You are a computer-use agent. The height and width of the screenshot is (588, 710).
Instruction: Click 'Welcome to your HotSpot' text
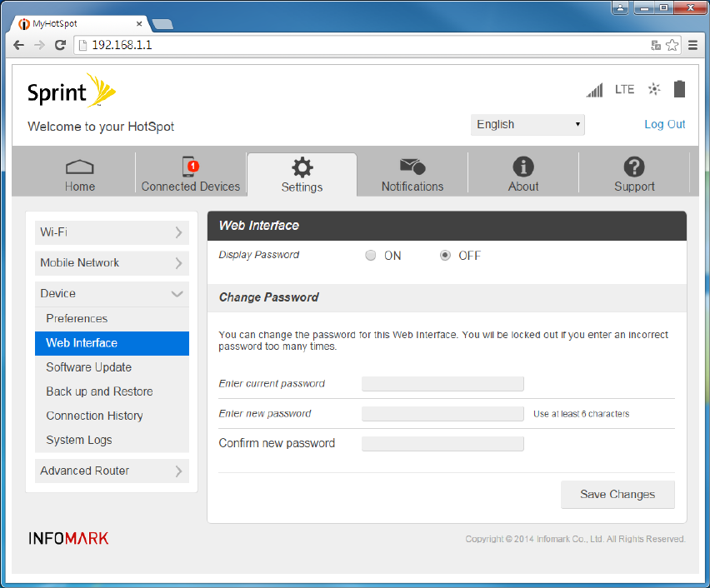coord(101,127)
